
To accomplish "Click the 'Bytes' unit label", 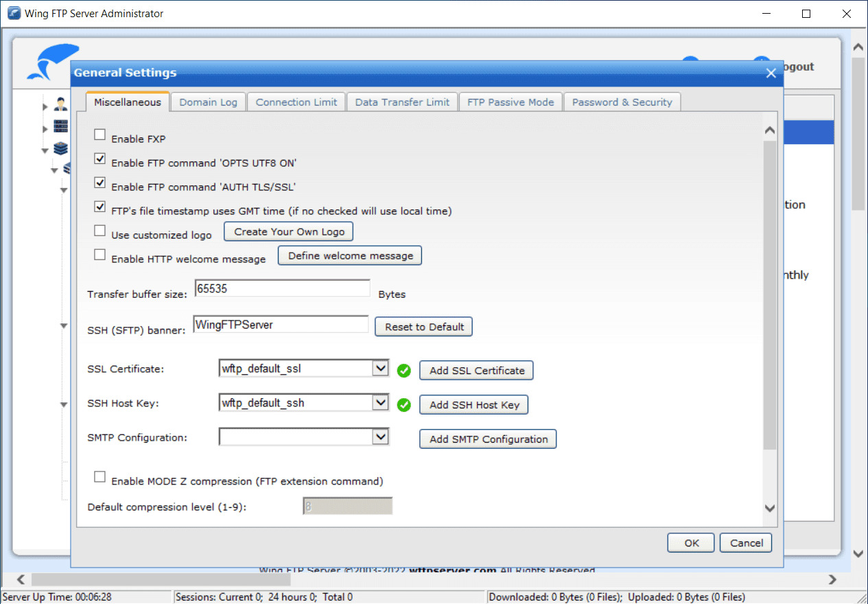I will point(392,294).
